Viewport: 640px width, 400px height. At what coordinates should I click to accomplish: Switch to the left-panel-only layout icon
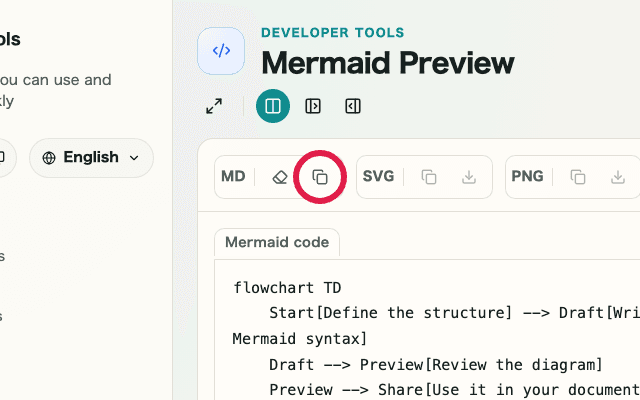coord(313,106)
